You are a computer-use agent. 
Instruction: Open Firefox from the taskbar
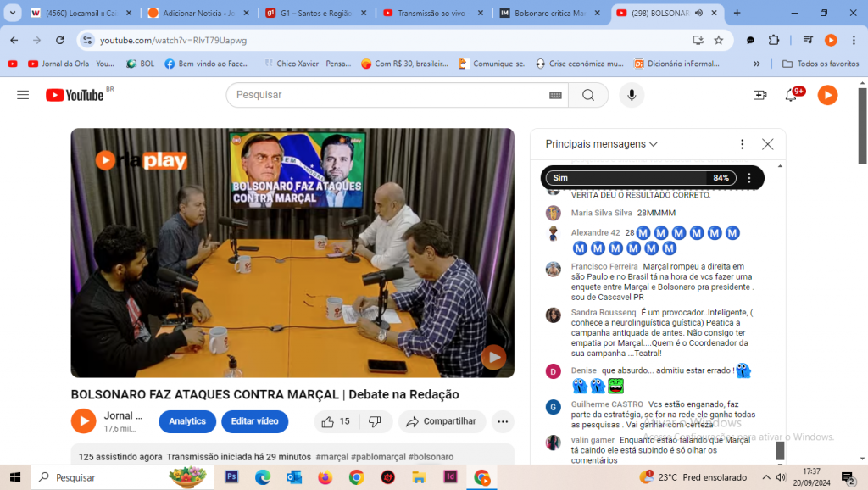click(x=325, y=476)
